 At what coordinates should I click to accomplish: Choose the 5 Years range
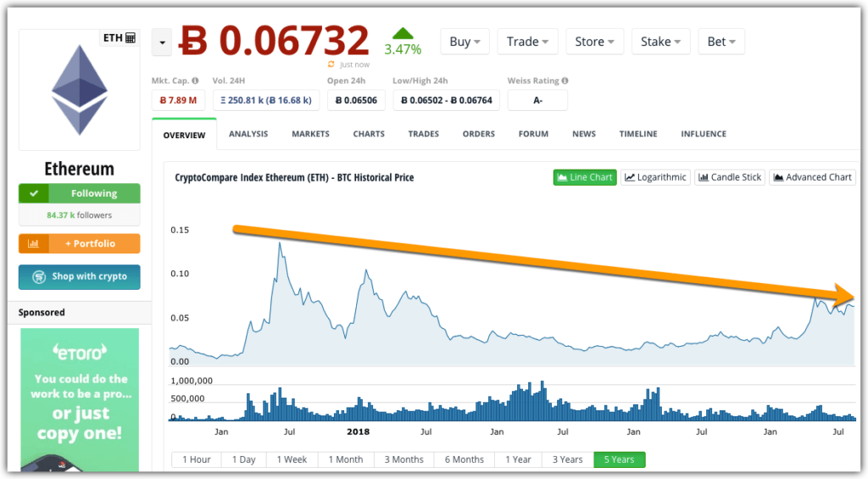pyautogui.click(x=619, y=460)
